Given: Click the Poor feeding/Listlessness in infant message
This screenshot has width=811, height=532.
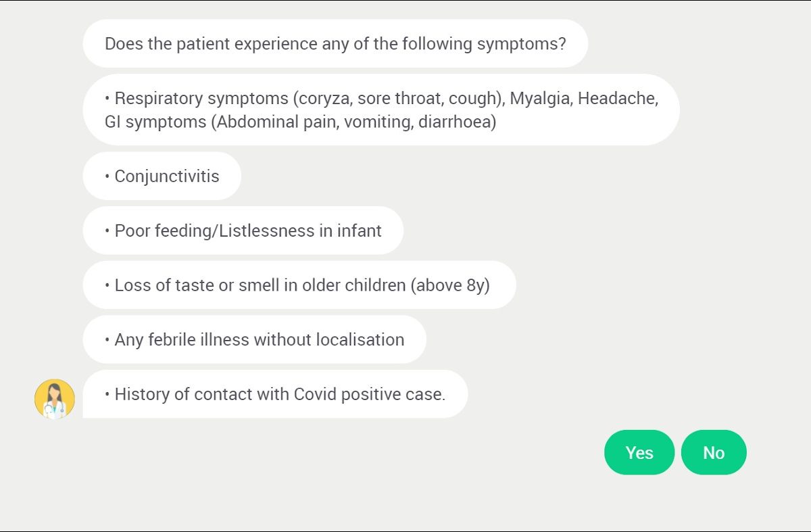Looking at the screenshot, I should [x=243, y=231].
